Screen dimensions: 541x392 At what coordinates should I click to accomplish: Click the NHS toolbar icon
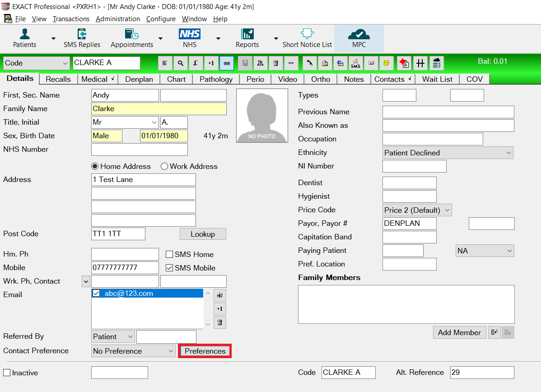click(189, 38)
